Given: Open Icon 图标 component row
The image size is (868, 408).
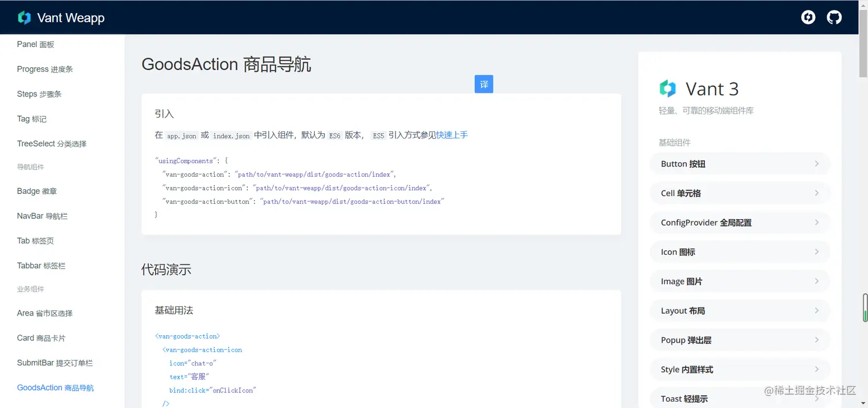Looking at the screenshot, I should click(x=740, y=252).
